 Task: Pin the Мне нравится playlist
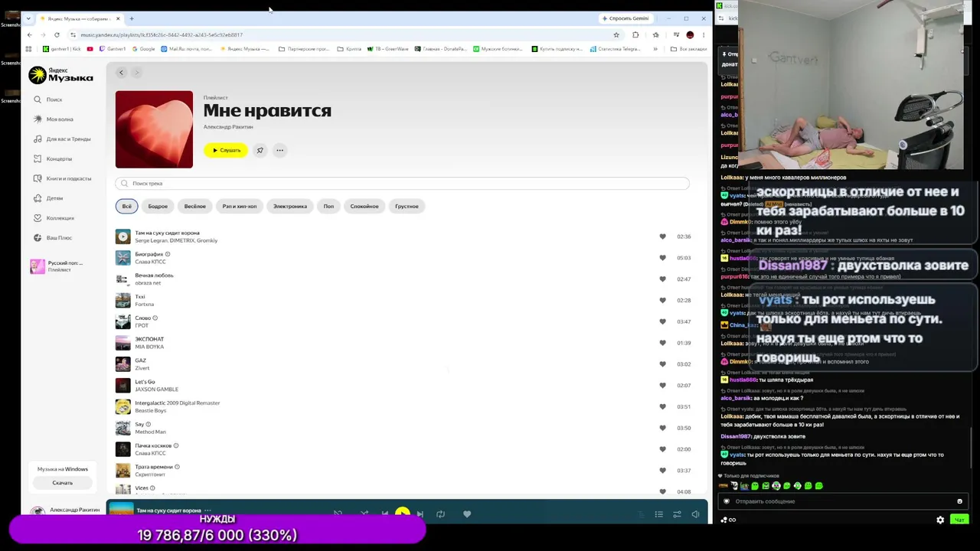tap(260, 150)
